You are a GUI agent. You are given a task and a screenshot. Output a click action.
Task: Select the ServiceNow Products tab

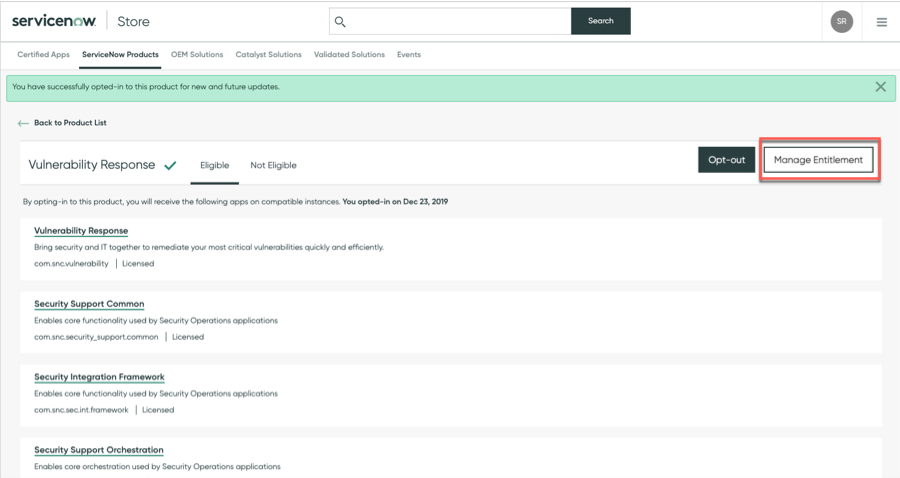[120, 55]
